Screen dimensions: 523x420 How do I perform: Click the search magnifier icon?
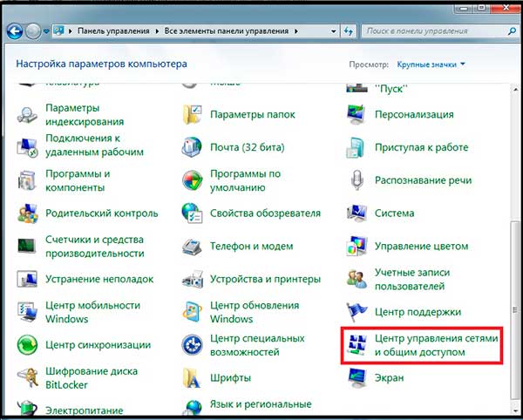pyautogui.click(x=512, y=31)
